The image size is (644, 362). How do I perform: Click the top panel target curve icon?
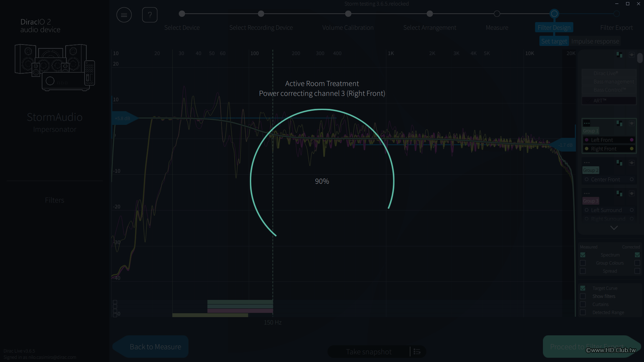tap(619, 55)
